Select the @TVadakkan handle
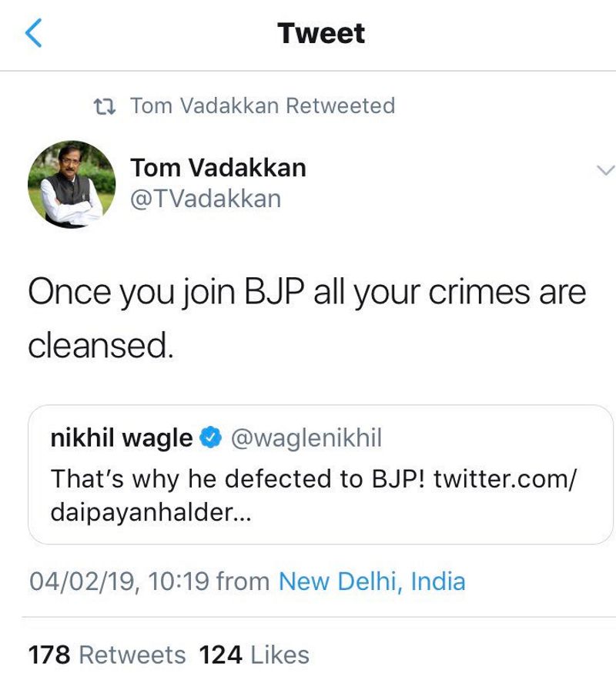The image size is (616, 687). (x=206, y=199)
